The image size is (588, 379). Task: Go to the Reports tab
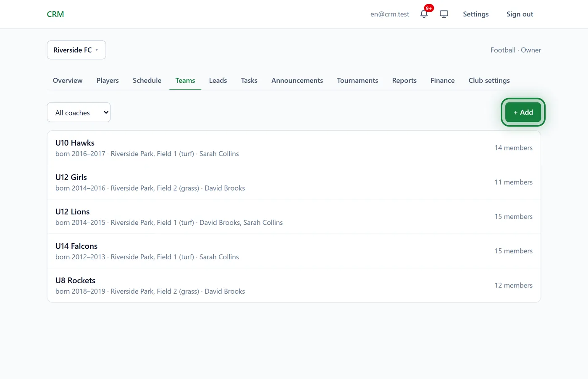tap(404, 80)
